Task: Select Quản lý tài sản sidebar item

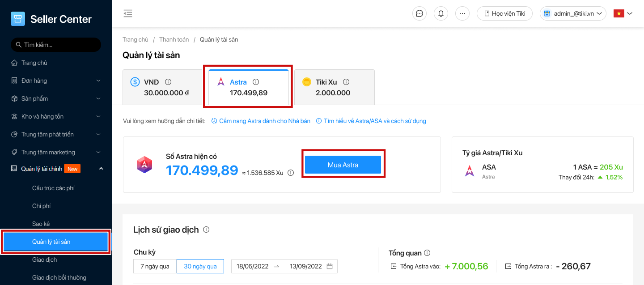Action: (x=56, y=242)
